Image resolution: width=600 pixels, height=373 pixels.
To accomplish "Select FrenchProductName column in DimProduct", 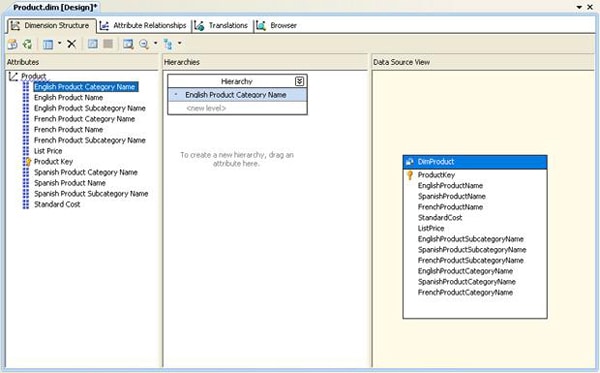I will coord(450,207).
